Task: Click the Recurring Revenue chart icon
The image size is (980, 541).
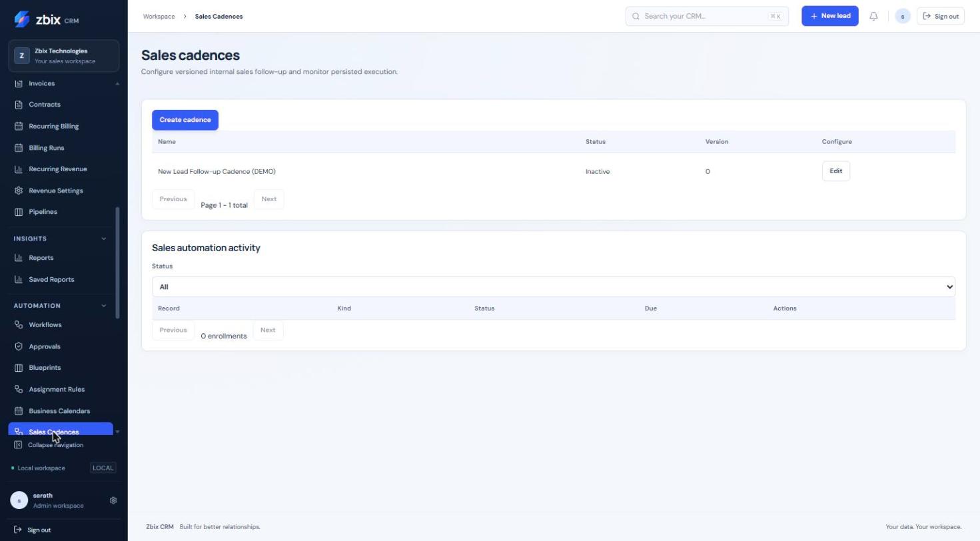Action: pos(19,169)
